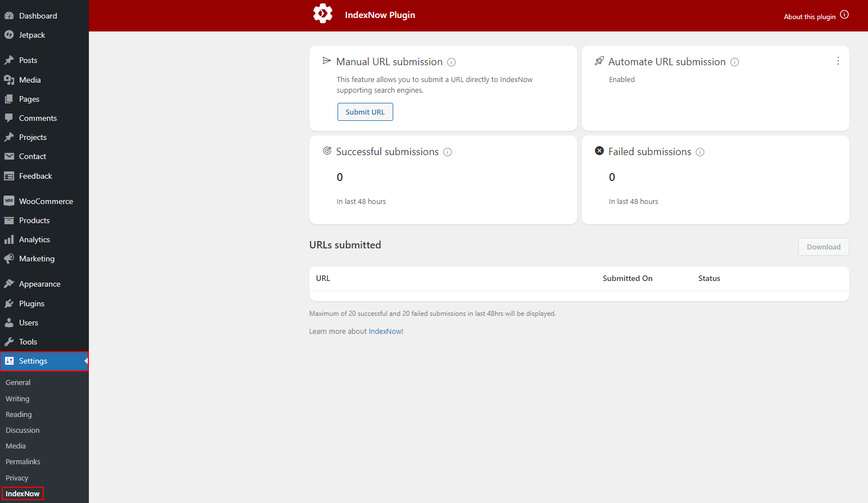Click the Settings sliders icon
Image resolution: width=868 pixels, height=503 pixels.
9,361
